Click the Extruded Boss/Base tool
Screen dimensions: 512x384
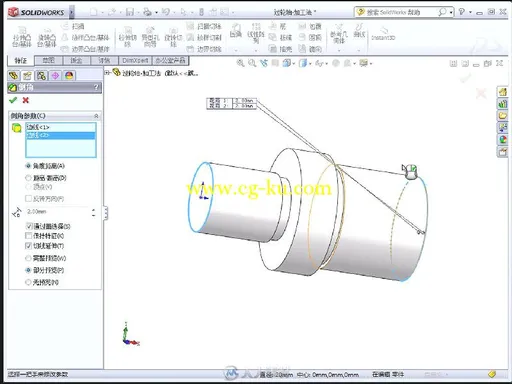pyautogui.click(x=22, y=37)
